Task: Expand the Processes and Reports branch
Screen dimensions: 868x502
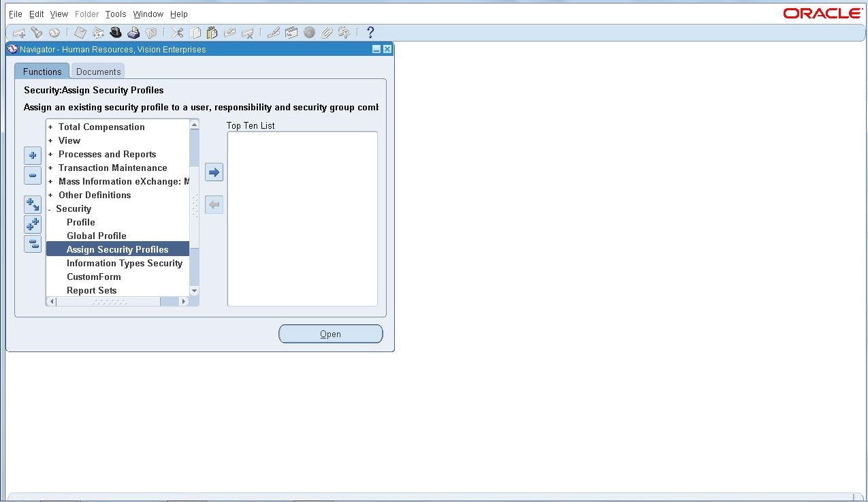Action: pyautogui.click(x=51, y=154)
